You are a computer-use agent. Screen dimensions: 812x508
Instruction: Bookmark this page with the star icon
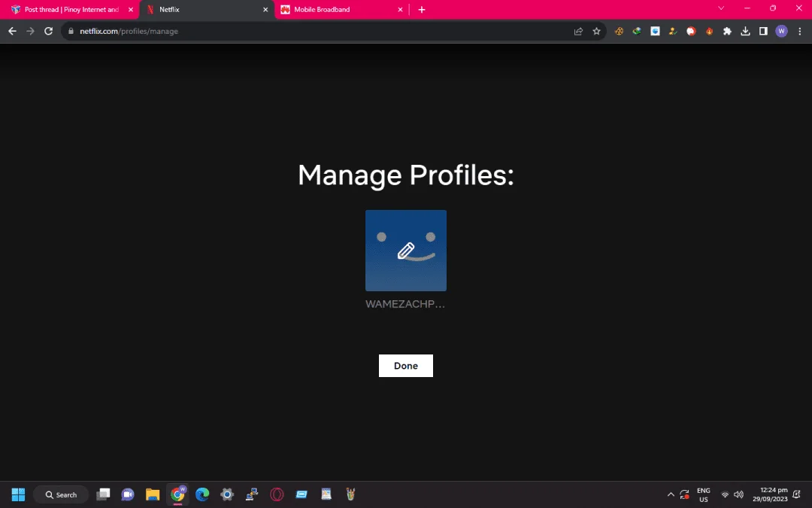[596, 31]
